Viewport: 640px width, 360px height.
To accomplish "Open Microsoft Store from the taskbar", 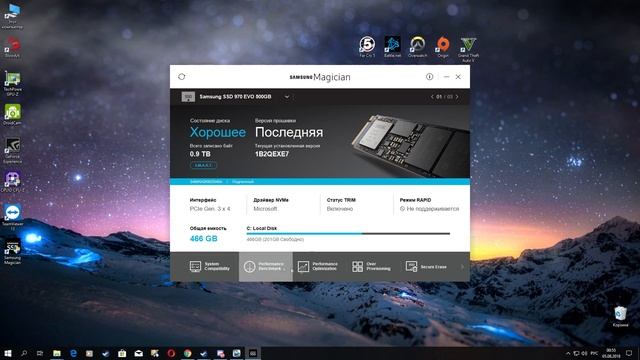I will coord(122,353).
